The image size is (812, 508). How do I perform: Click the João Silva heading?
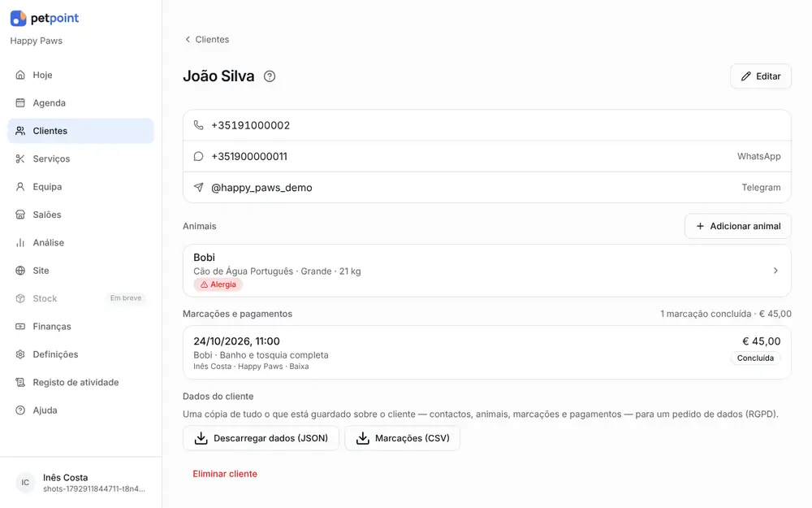point(218,76)
